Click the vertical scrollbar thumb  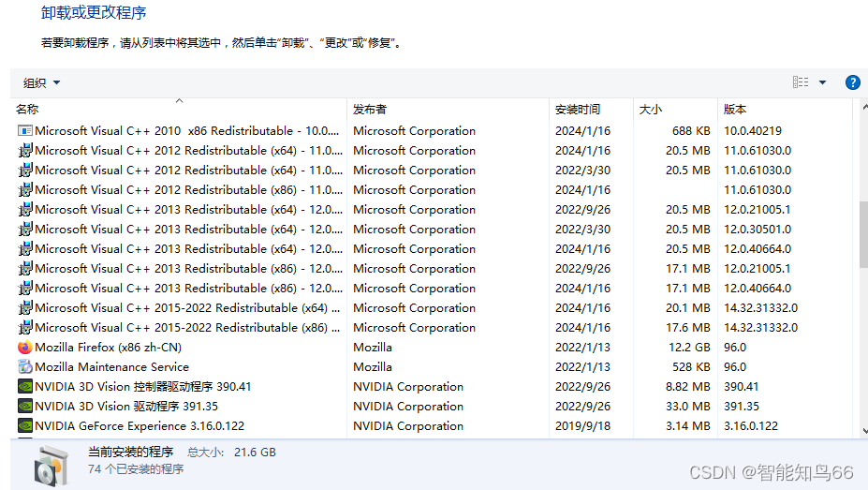863,235
